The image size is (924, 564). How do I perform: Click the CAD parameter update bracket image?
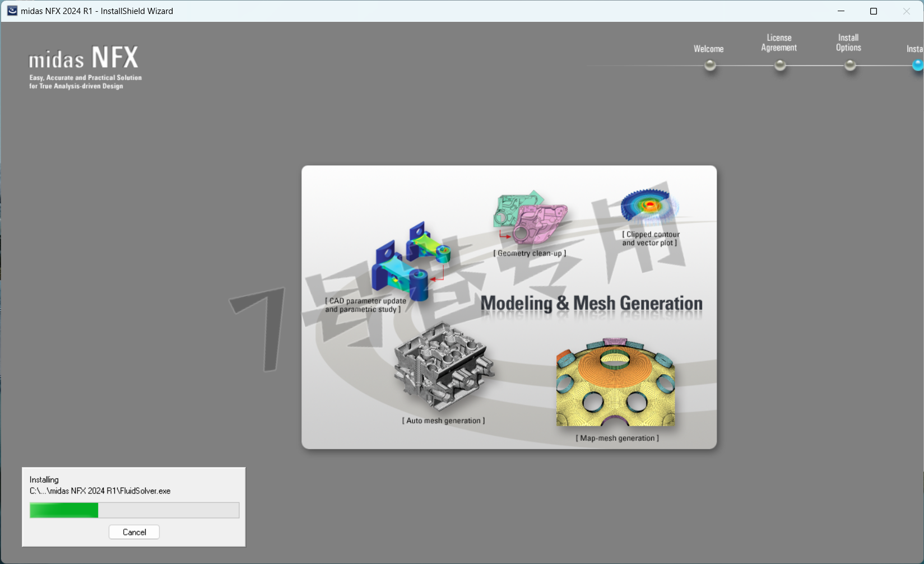click(411, 260)
